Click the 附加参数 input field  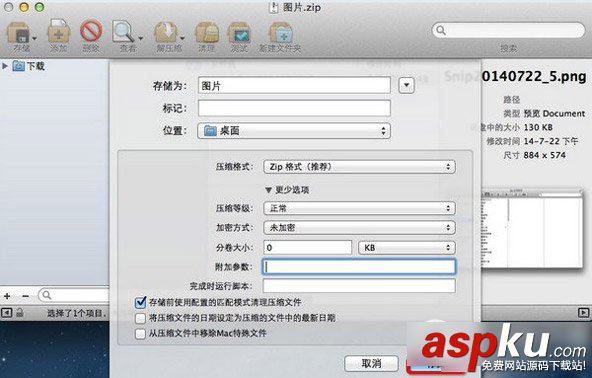(x=359, y=267)
